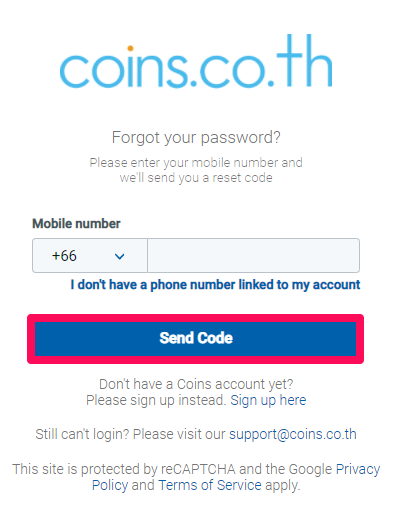Image resolution: width=395 pixels, height=521 pixels.
Task: Open "I don't have a phone number" link
Action: coord(215,285)
